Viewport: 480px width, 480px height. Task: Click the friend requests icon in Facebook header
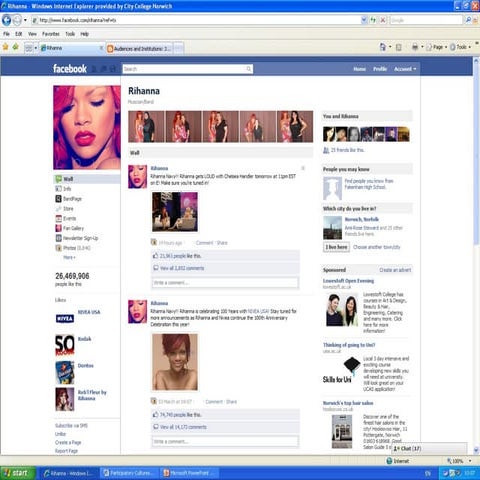pyautogui.click(x=94, y=69)
